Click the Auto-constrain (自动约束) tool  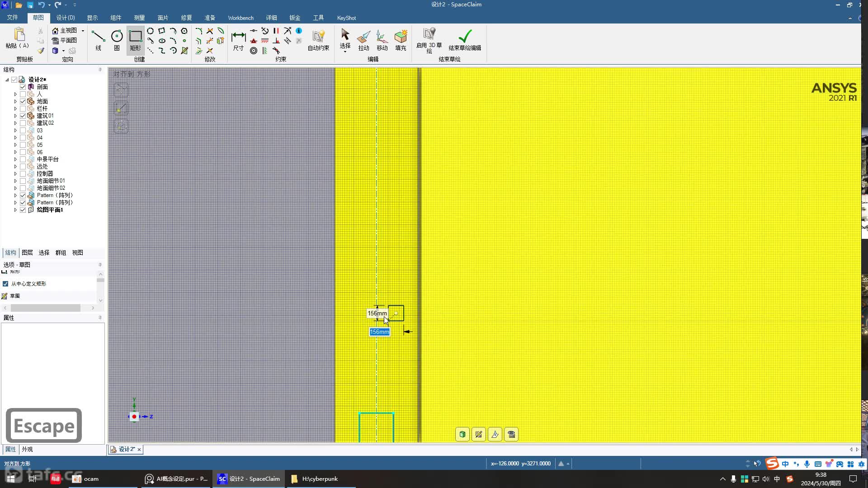point(318,40)
